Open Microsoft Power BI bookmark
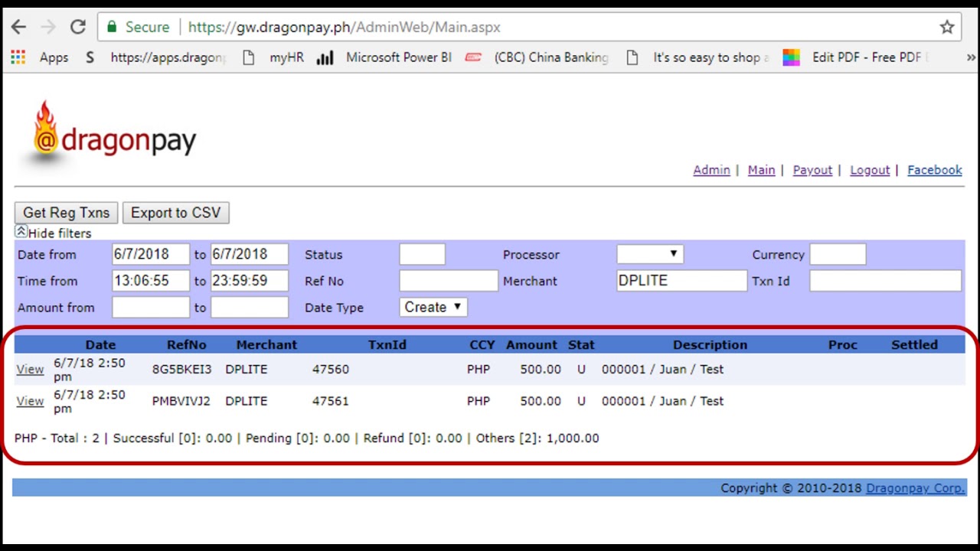This screenshot has height=551, width=980. [384, 57]
